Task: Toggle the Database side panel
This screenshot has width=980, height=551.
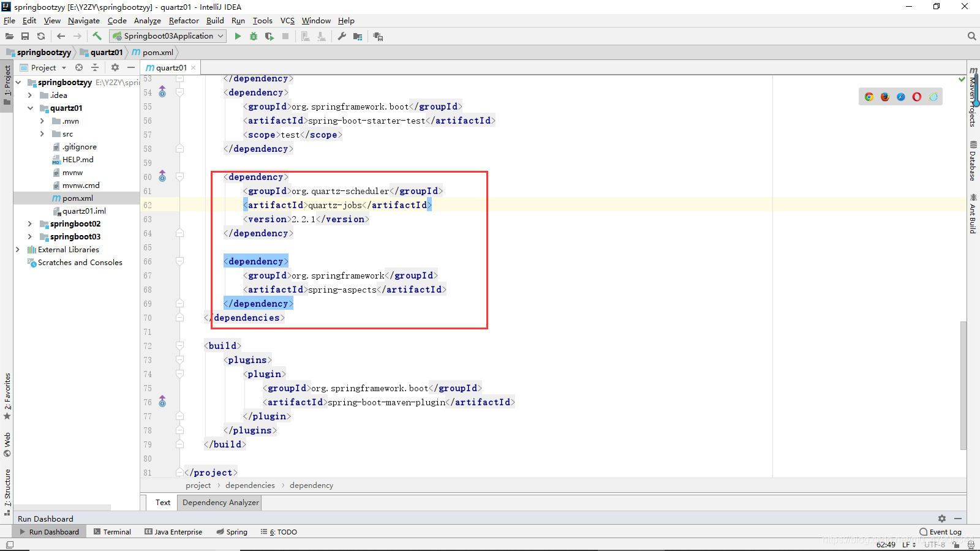Action: pos(973,161)
